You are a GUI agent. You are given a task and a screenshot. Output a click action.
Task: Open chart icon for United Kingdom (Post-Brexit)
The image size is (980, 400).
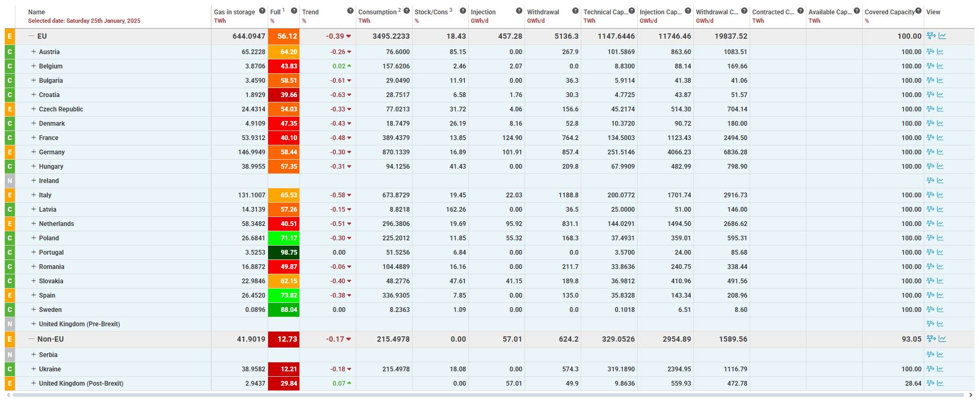[940, 384]
